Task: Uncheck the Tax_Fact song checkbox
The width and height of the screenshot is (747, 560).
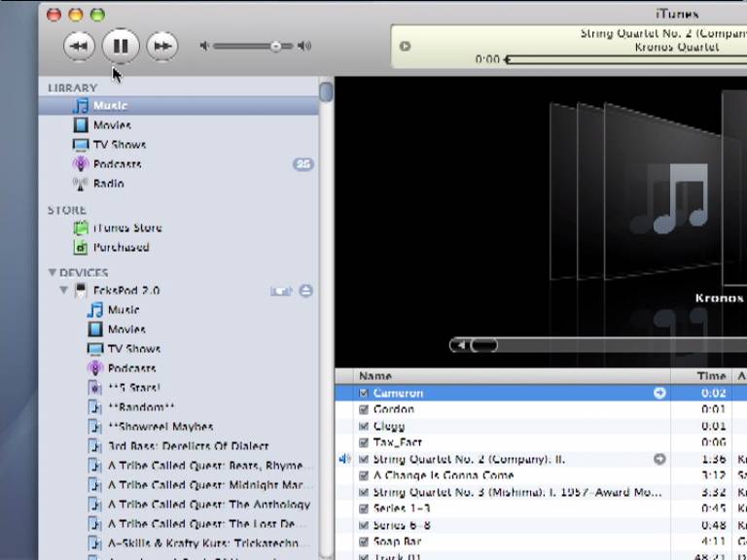Action: tap(364, 443)
